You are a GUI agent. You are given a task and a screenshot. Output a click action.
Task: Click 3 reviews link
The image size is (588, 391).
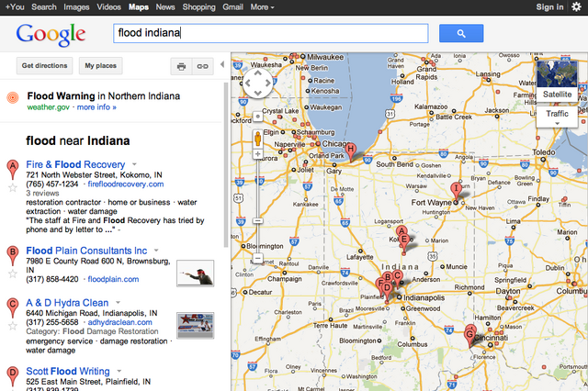[x=42, y=194]
